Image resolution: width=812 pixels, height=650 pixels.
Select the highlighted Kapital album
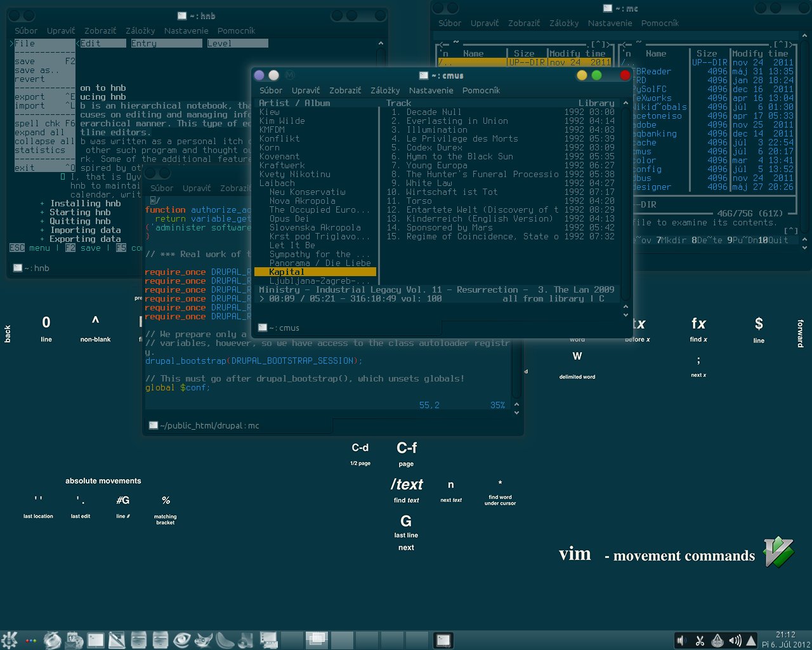(315, 272)
